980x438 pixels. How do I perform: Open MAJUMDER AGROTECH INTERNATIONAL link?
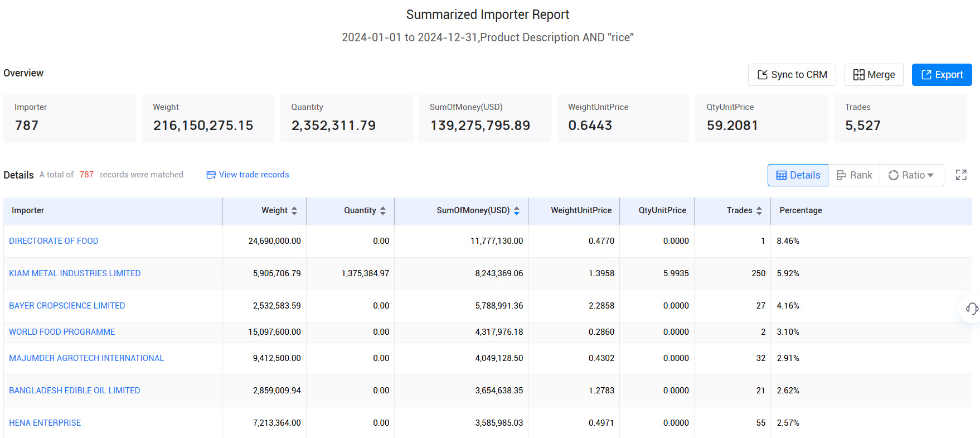(x=86, y=358)
